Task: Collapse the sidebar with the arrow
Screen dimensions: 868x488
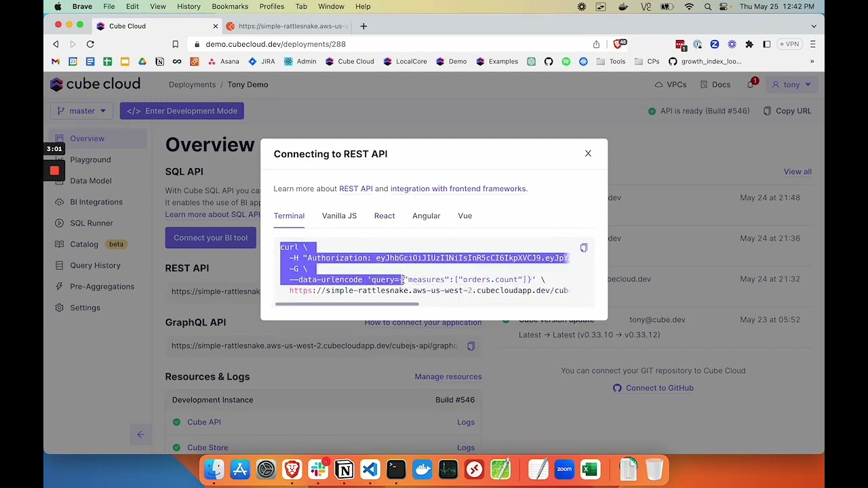Action: click(140, 434)
